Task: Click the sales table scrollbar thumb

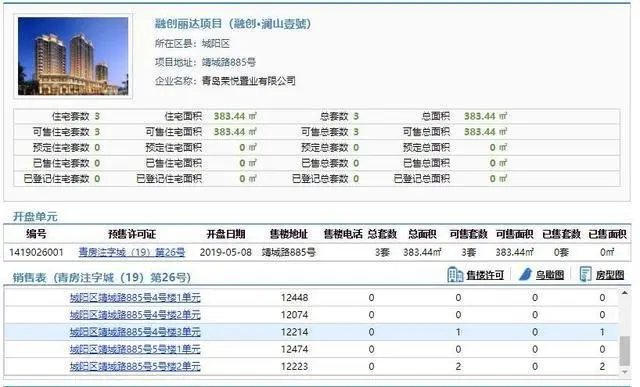Action: pos(624,351)
